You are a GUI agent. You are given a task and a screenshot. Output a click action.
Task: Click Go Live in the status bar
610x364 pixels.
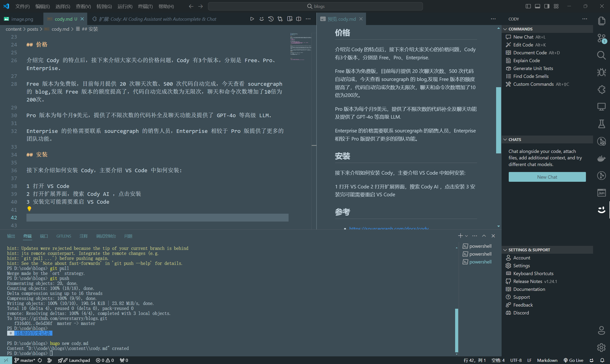(x=575, y=360)
